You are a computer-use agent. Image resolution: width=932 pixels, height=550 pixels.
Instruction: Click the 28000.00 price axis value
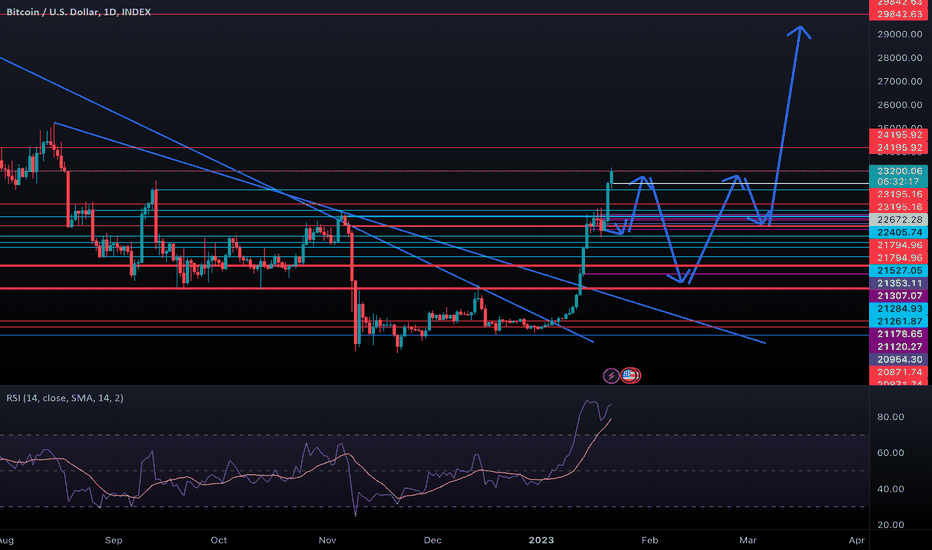point(899,58)
